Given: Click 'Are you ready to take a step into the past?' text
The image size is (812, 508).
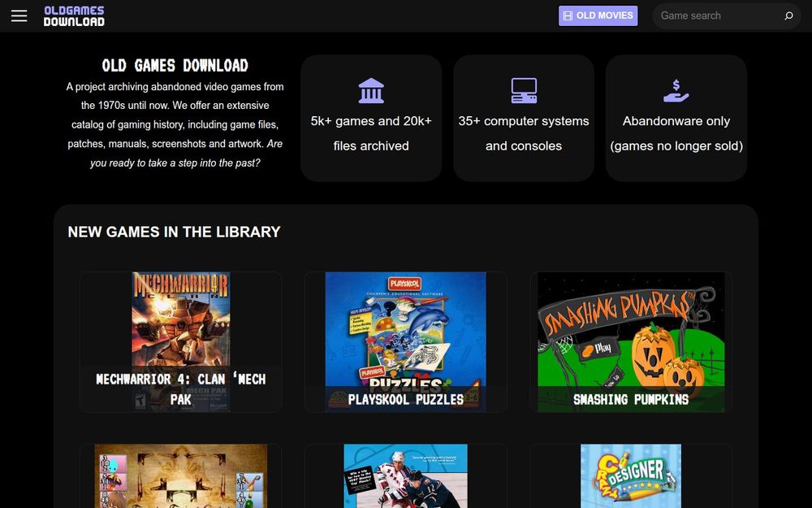Looking at the screenshot, I should click(187, 153).
